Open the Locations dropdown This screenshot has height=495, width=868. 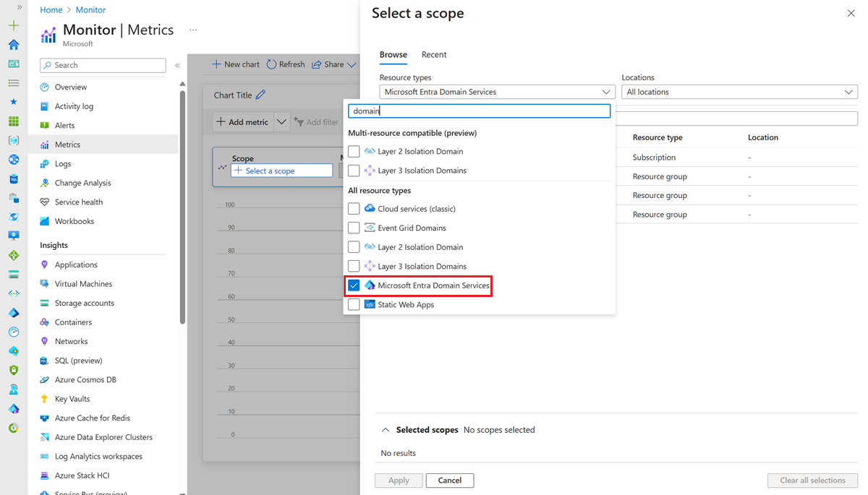(739, 92)
